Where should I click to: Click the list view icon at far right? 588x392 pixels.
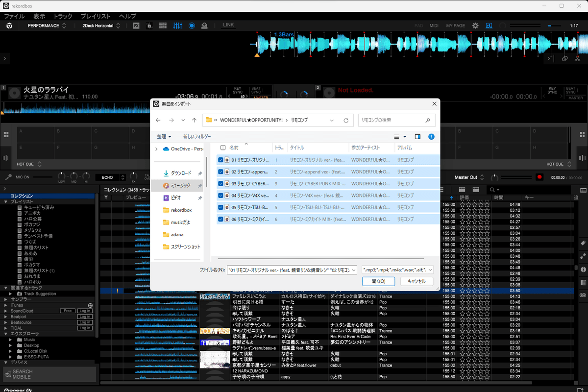(583, 190)
